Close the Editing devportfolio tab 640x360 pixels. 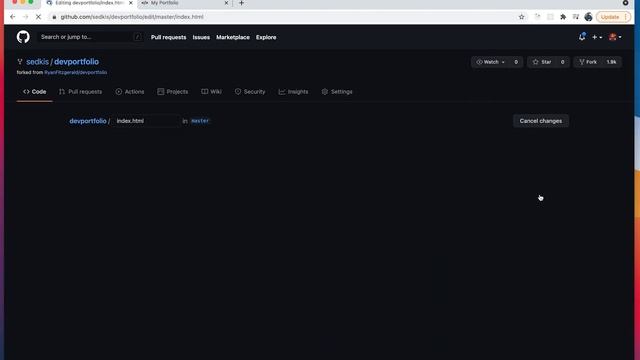(x=131, y=3)
